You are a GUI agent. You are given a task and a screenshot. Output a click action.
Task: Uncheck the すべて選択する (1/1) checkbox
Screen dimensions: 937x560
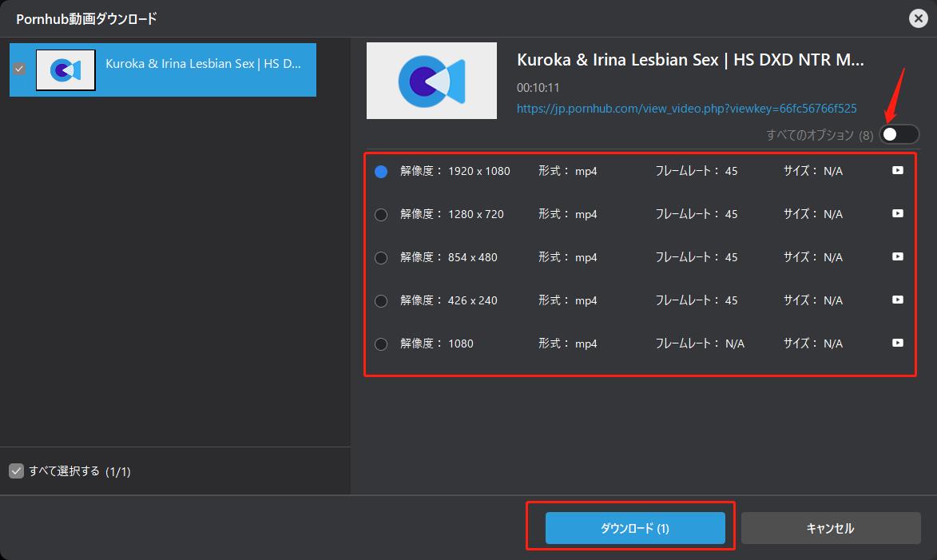pos(16,471)
